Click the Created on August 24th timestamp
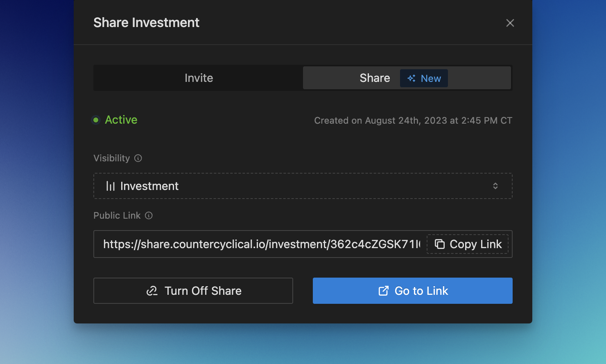The image size is (606, 364). pos(413,120)
